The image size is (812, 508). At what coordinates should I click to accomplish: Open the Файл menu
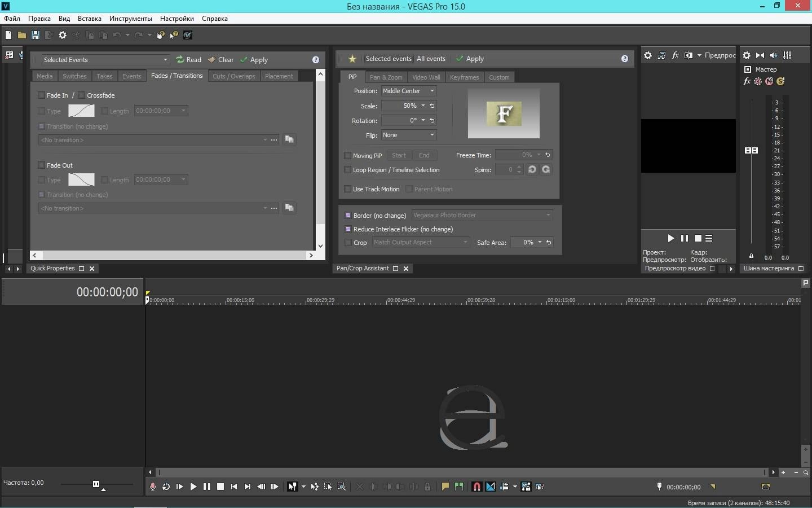tap(12, 19)
